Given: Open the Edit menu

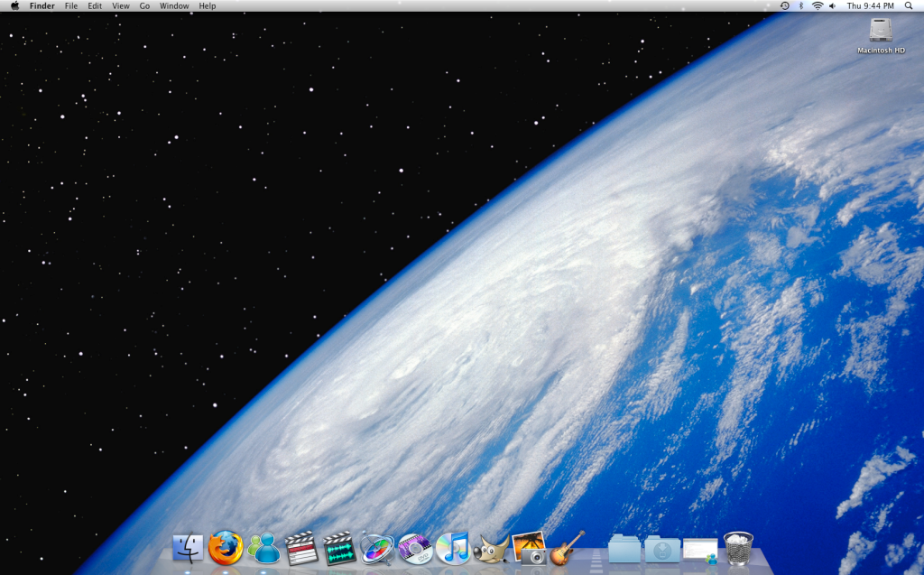Looking at the screenshot, I should pyautogui.click(x=95, y=6).
